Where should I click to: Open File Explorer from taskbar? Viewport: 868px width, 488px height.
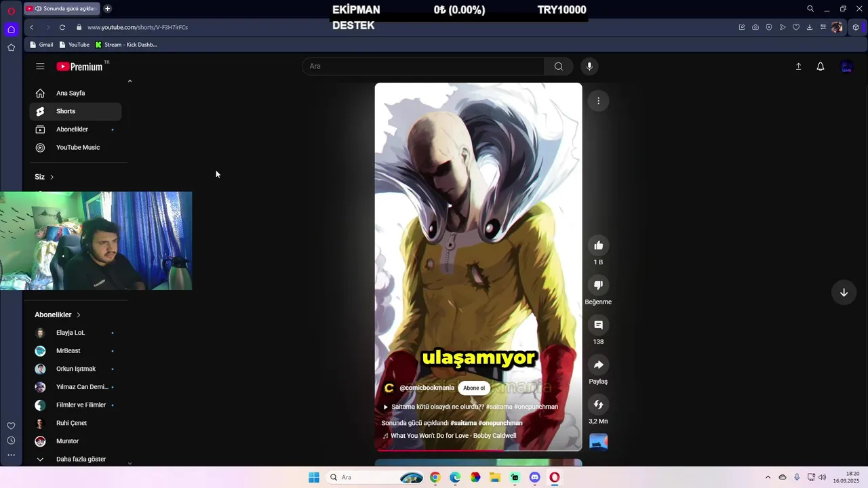click(495, 477)
